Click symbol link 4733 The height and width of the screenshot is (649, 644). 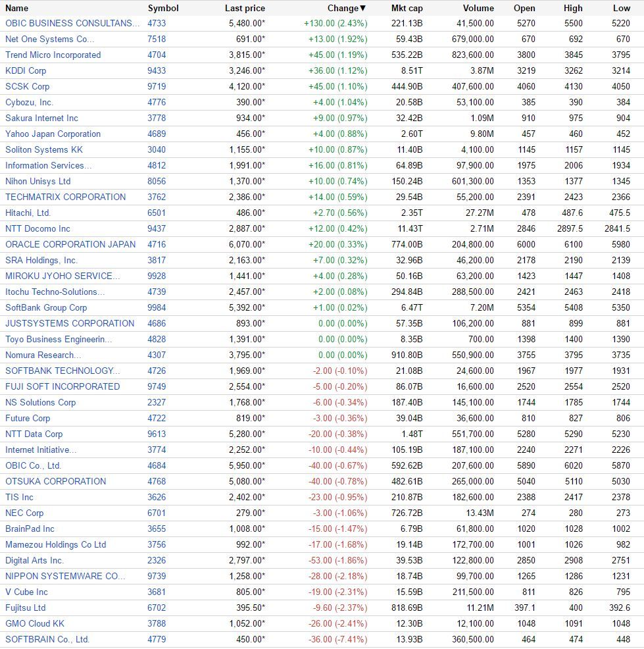[157, 24]
